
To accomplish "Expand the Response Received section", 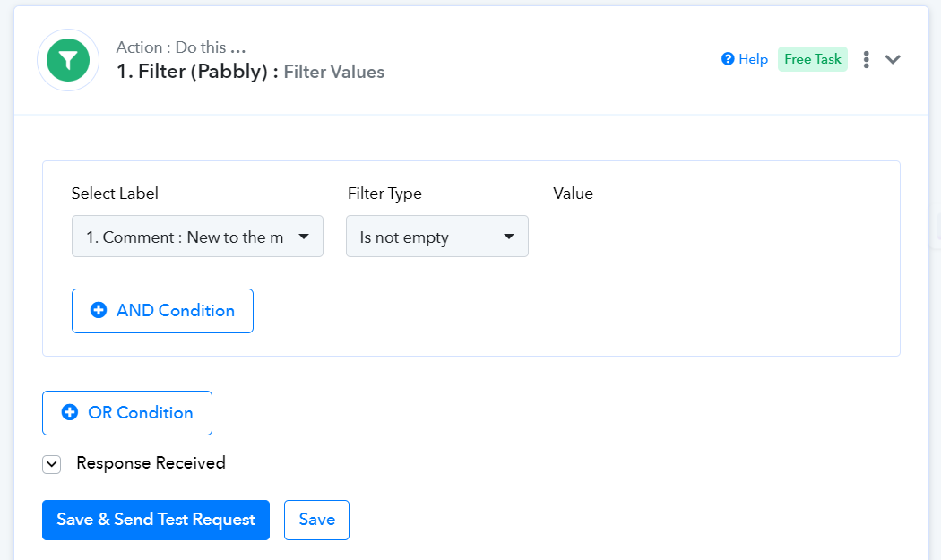I will pyautogui.click(x=52, y=464).
